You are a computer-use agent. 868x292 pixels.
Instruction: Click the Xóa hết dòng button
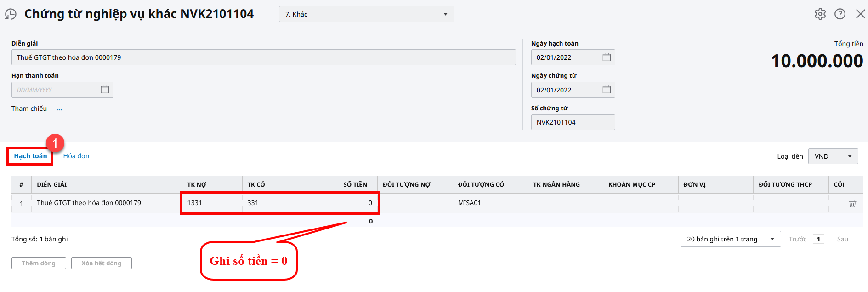(x=102, y=263)
